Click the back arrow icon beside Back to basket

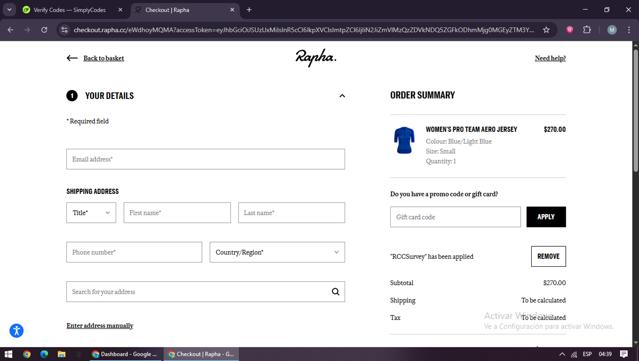tap(72, 58)
